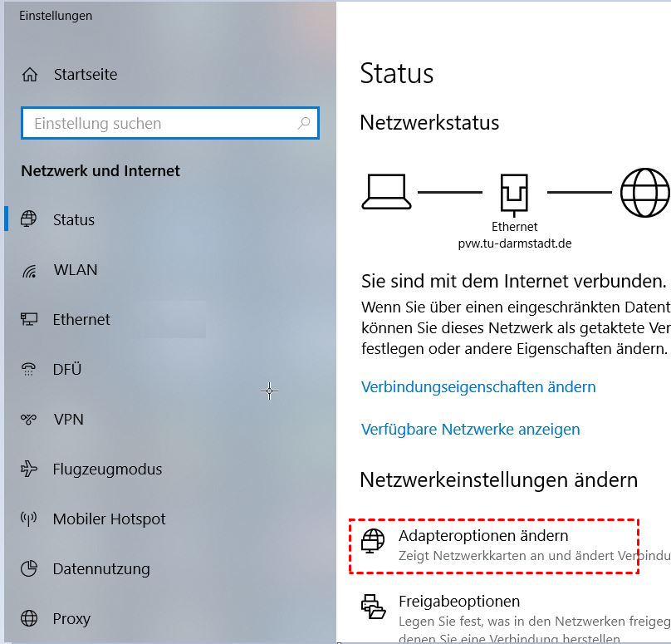Click the Datennutzung pie chart icon

point(29,568)
